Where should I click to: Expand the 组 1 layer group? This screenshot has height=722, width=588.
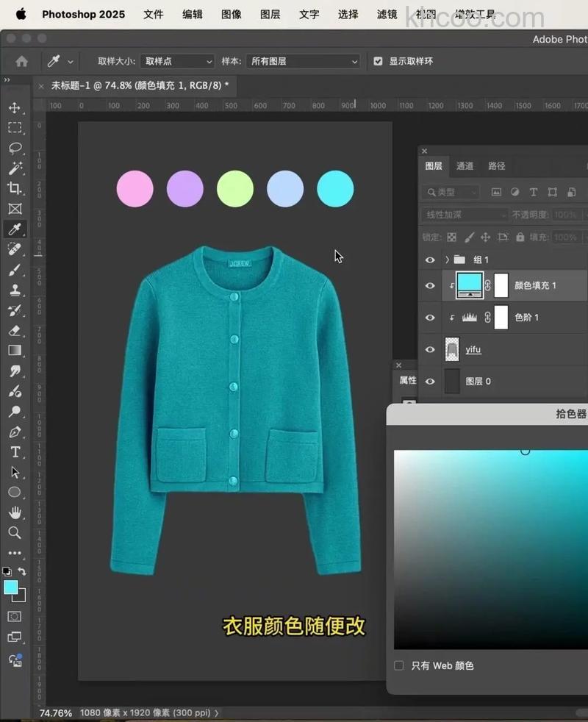pyautogui.click(x=446, y=260)
